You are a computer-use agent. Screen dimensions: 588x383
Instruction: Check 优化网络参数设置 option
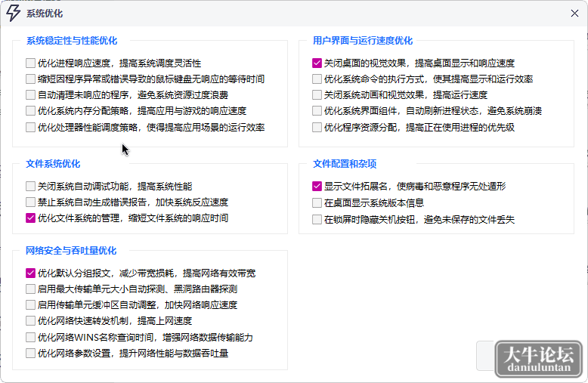coord(30,354)
